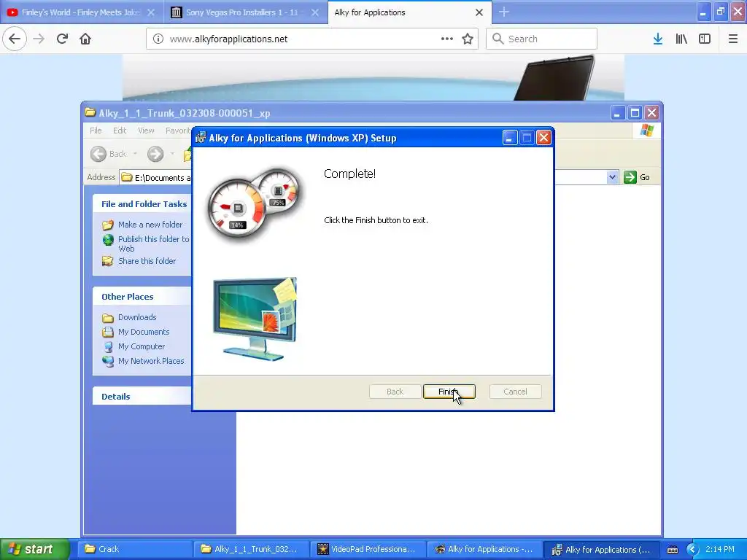Click the 2:14 PM taskbar clock
This screenshot has width=747, height=560.
(x=720, y=549)
